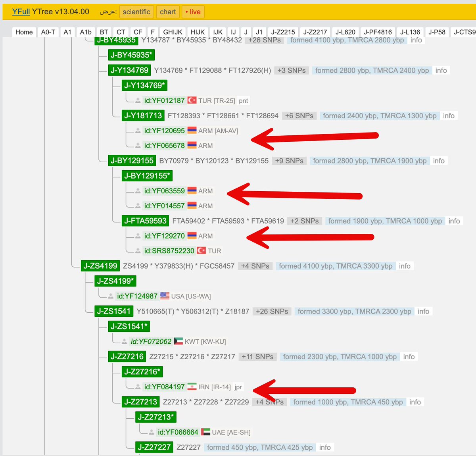Select the J-Z27213 branch node
This screenshot has width=476, height=456.
click(x=141, y=402)
